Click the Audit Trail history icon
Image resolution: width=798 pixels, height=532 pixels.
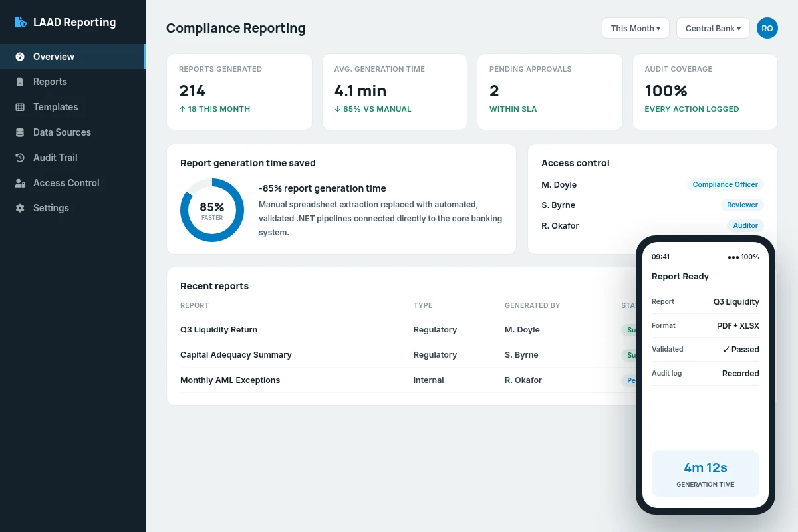tap(20, 158)
